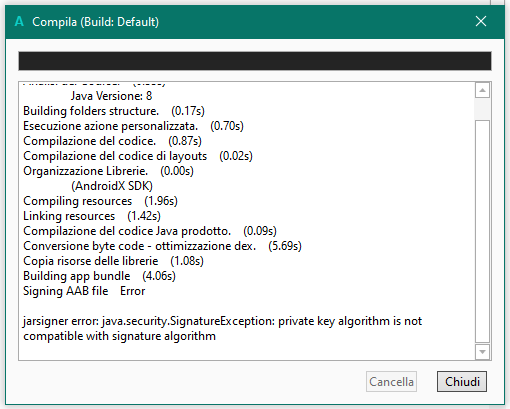Click the '(AndroidX SDK)' log line

[112, 186]
